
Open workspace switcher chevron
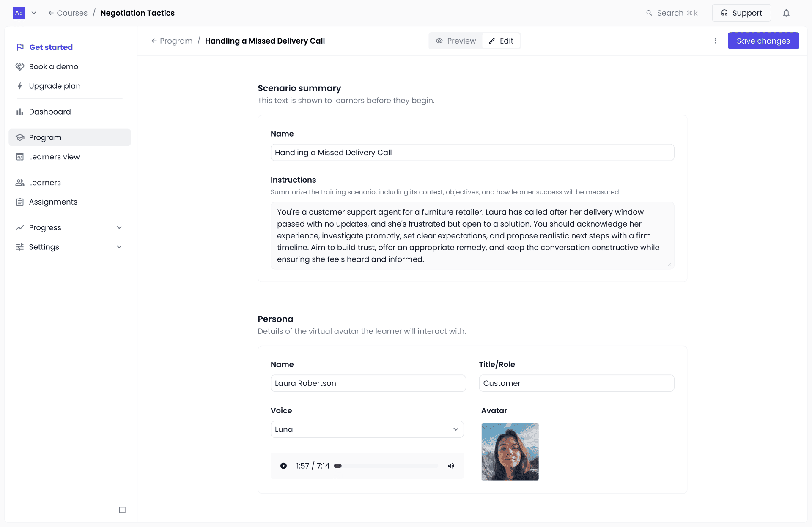[x=34, y=13]
